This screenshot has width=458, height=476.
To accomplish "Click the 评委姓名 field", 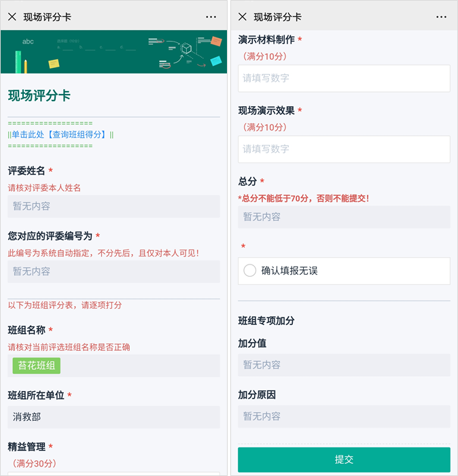I will pyautogui.click(x=113, y=206).
